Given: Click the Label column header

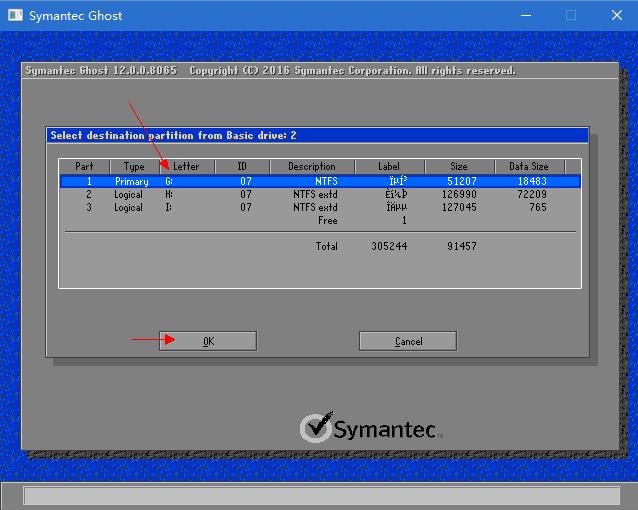Looking at the screenshot, I should [388, 166].
